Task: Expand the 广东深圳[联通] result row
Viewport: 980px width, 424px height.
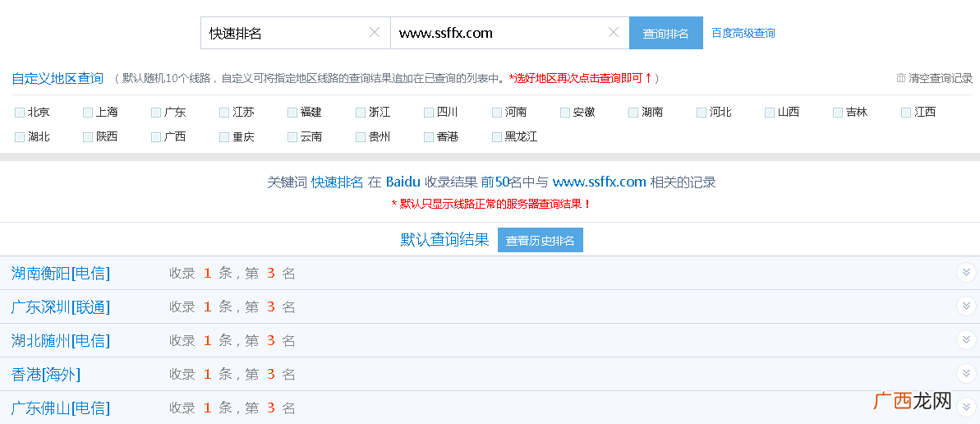Action: (x=966, y=306)
